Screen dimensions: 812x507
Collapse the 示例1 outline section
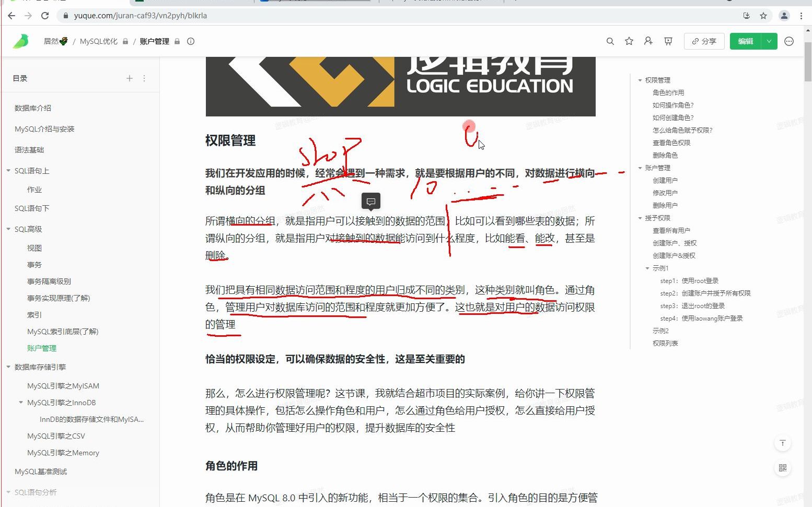point(648,268)
